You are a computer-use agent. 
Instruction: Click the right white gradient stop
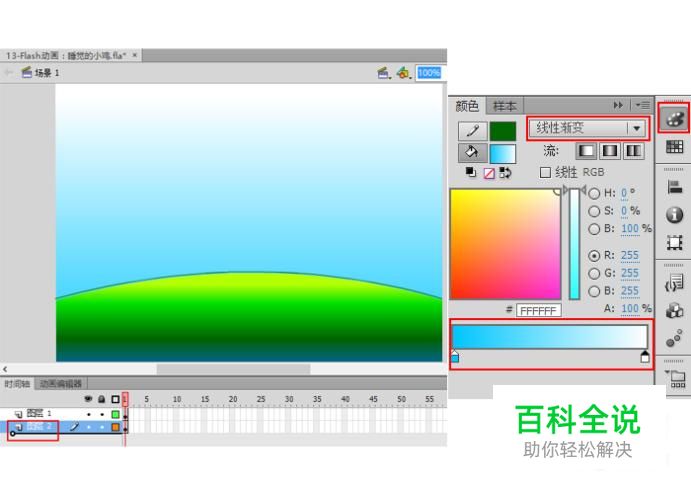pyautogui.click(x=645, y=357)
